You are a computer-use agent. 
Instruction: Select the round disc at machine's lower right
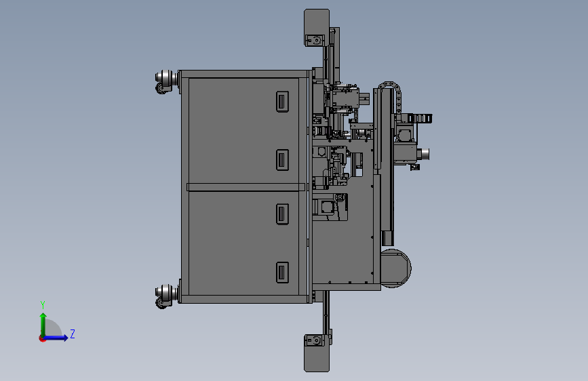pyautogui.click(x=396, y=268)
